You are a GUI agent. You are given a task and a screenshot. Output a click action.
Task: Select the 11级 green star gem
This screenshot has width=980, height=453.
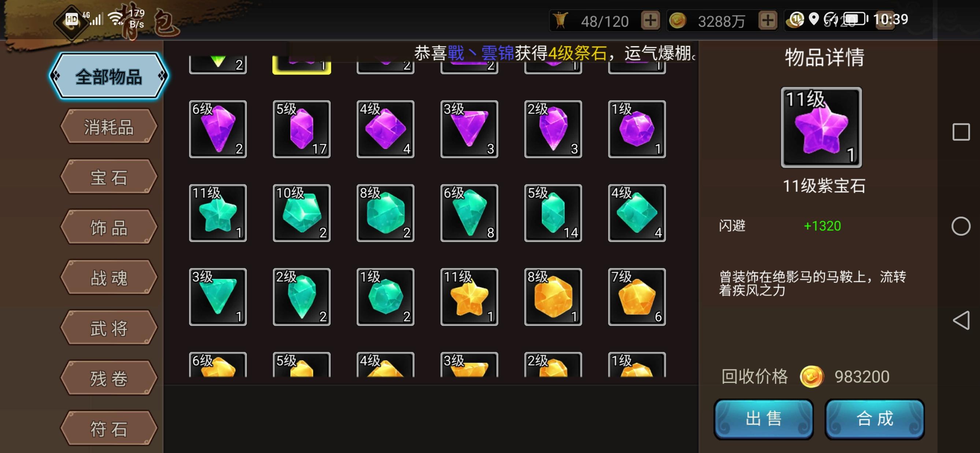coord(218,213)
